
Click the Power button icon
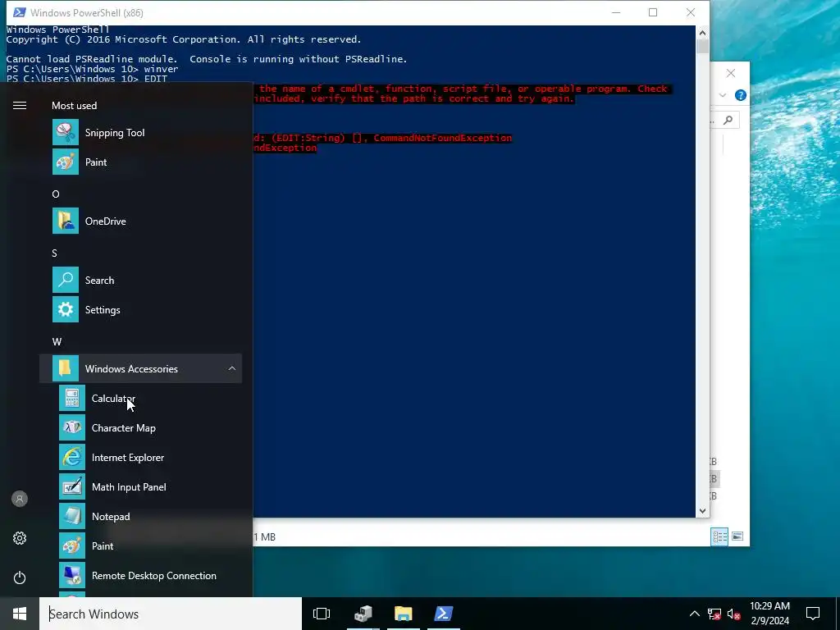20,577
